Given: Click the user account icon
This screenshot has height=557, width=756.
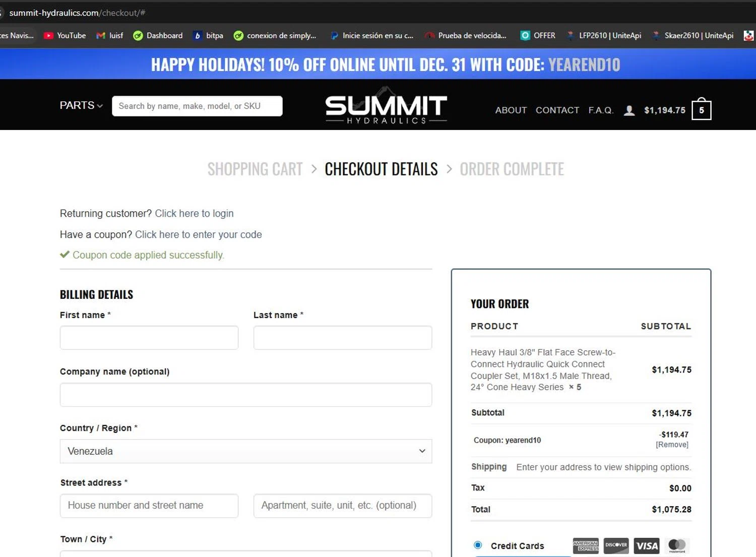Looking at the screenshot, I should point(629,110).
